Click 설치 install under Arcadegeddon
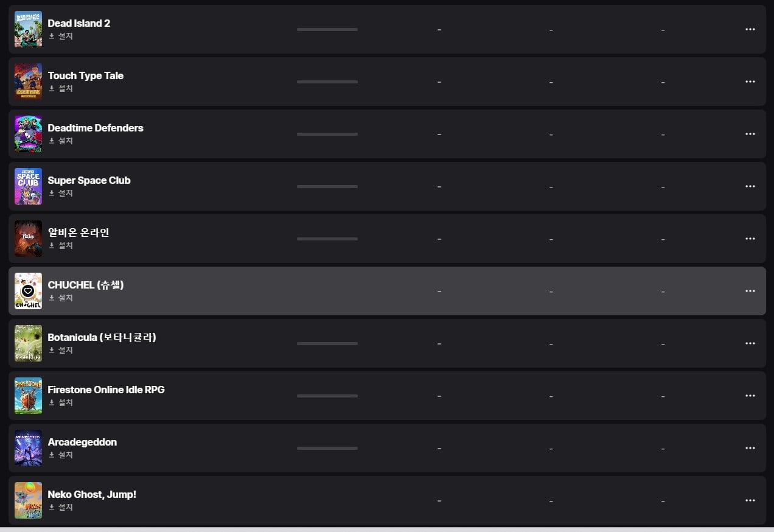 tap(61, 455)
